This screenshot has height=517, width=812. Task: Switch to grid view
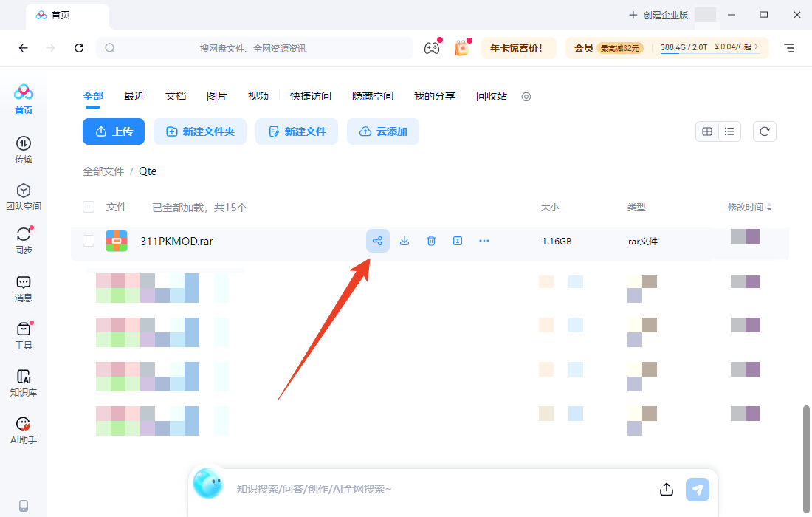706,131
